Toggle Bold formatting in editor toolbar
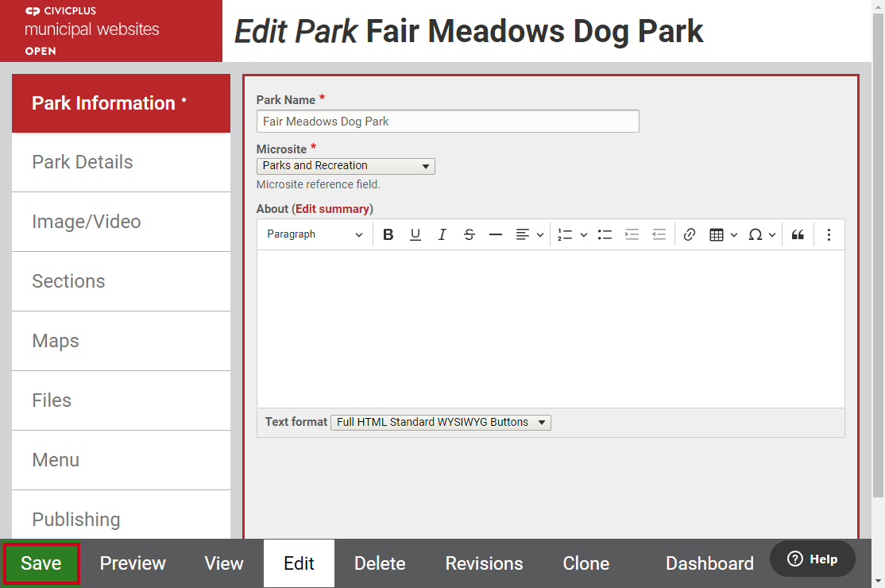 click(388, 234)
